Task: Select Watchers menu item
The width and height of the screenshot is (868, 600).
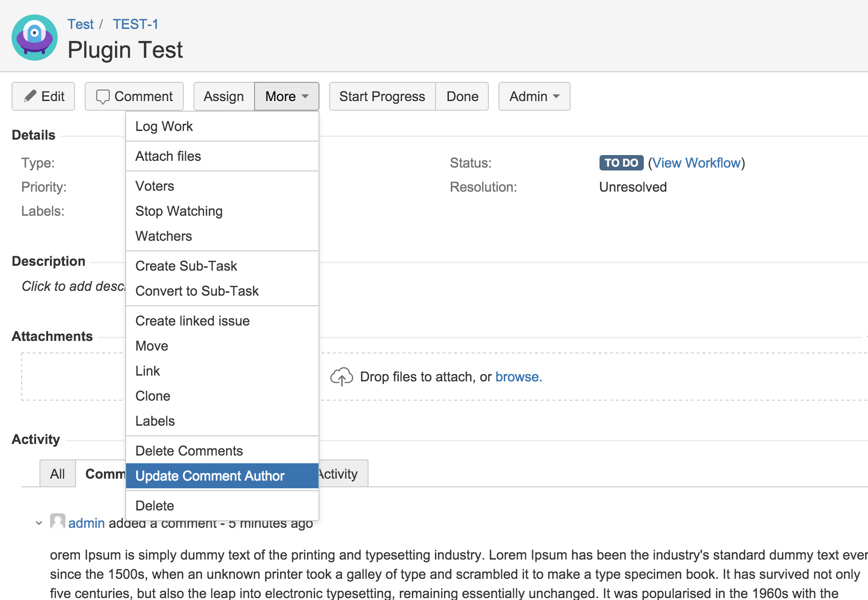Action: (x=222, y=236)
